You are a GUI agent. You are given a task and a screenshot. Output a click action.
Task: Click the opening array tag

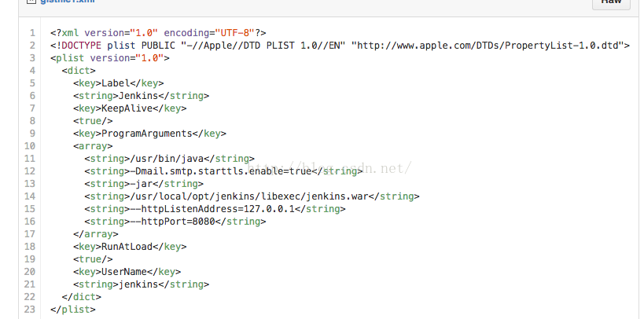93,145
